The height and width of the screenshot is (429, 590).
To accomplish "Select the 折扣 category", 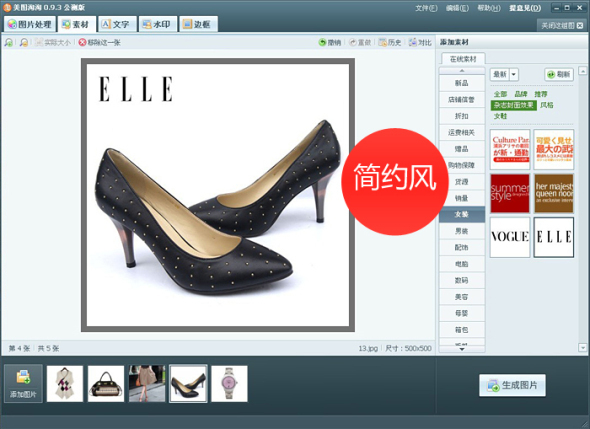I will (462, 116).
